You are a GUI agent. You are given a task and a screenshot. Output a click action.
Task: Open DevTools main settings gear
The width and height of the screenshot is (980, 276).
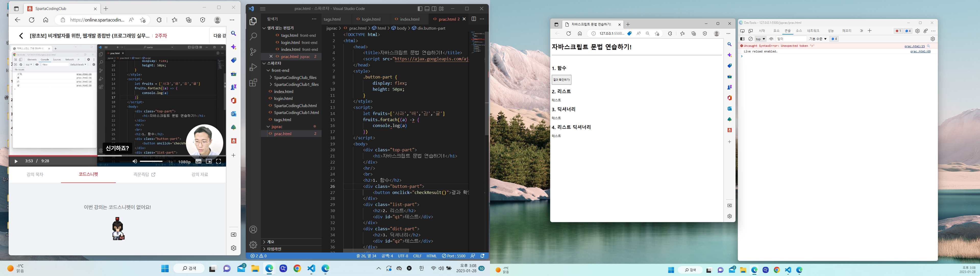(x=917, y=31)
